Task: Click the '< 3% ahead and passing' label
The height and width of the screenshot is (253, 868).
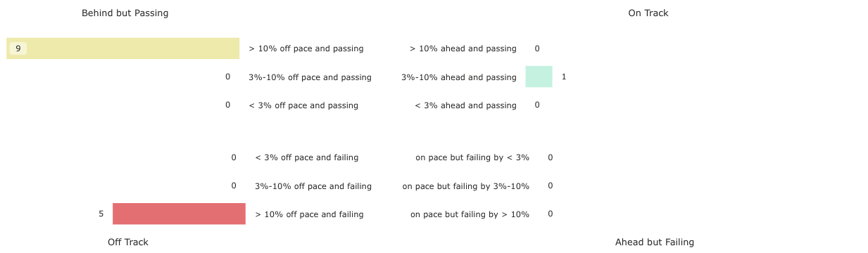Action: [x=465, y=105]
